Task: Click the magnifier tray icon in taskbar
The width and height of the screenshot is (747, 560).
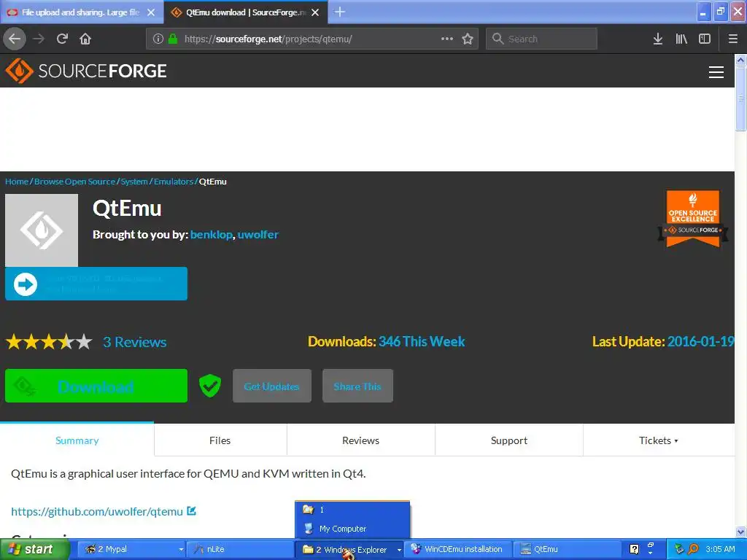Action: click(693, 549)
